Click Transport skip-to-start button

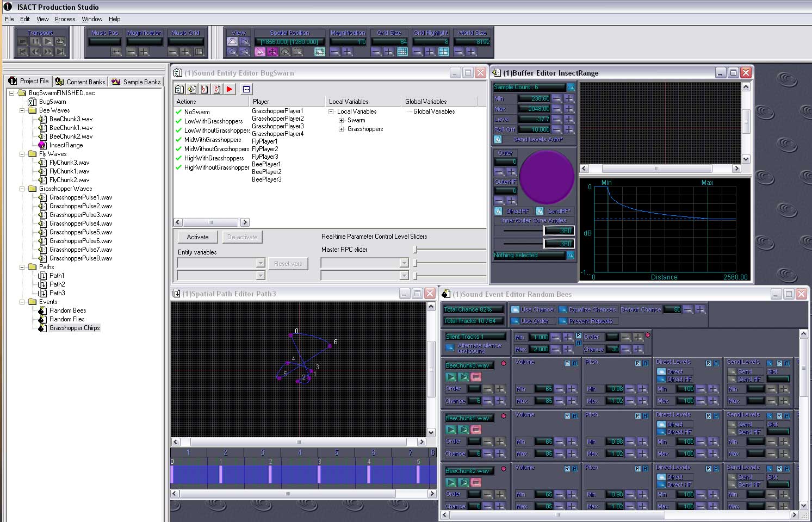[x=23, y=52]
